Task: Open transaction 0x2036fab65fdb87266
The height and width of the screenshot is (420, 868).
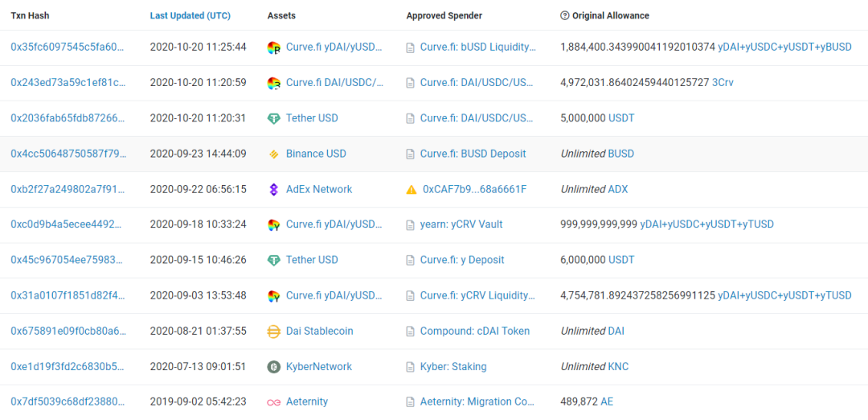Action: [x=68, y=118]
